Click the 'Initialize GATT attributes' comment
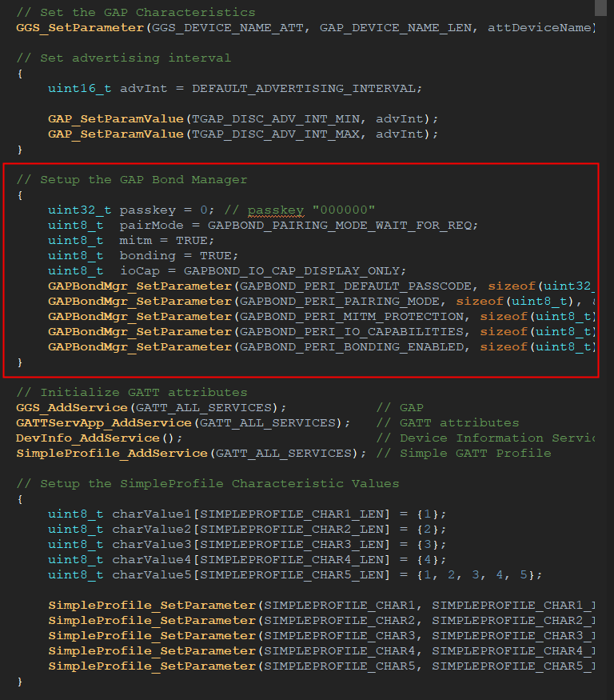614x700 pixels. click(x=132, y=393)
